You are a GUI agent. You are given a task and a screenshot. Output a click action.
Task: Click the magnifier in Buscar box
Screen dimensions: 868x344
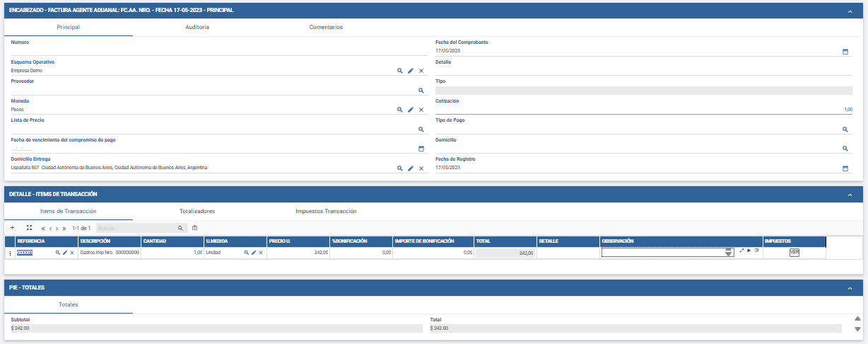(x=180, y=228)
